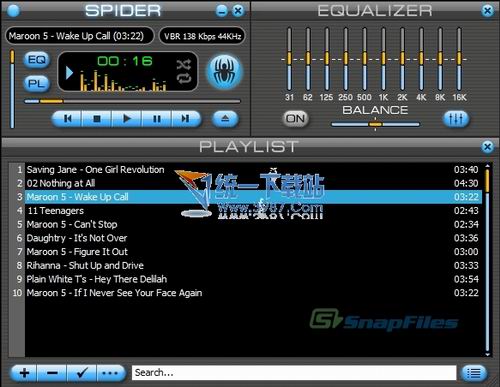500x387 pixels.
Task: Pause the current song
Action: 156,119
